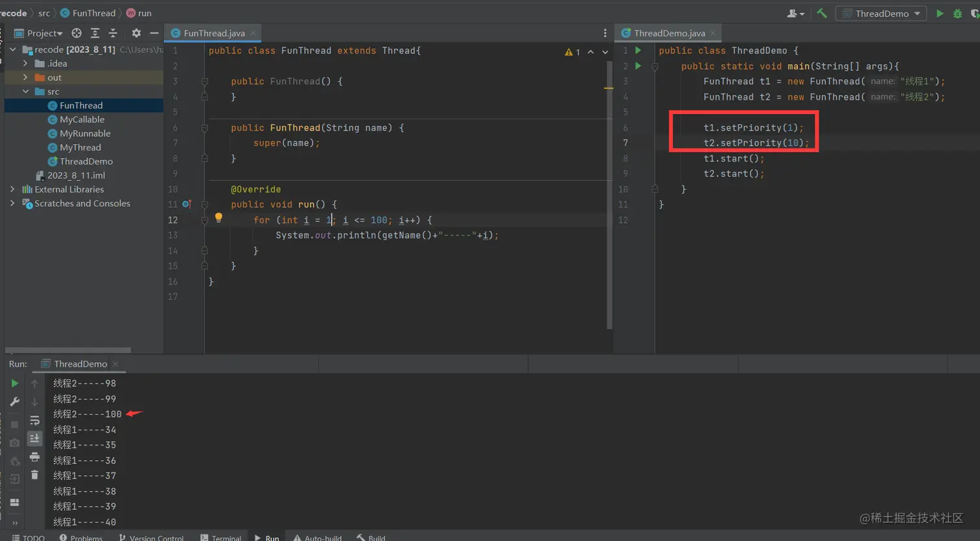Click the warning indicator in FunThread editor
980x541 pixels.
[572, 52]
